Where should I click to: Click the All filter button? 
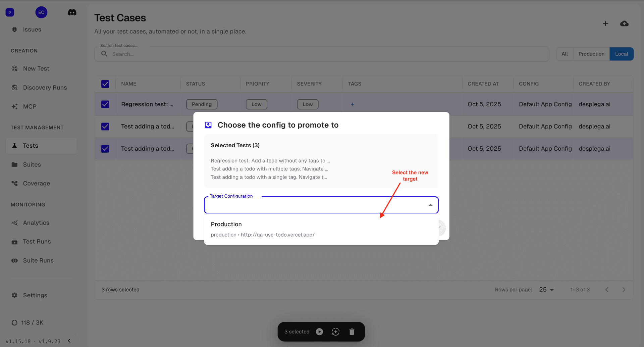565,54
